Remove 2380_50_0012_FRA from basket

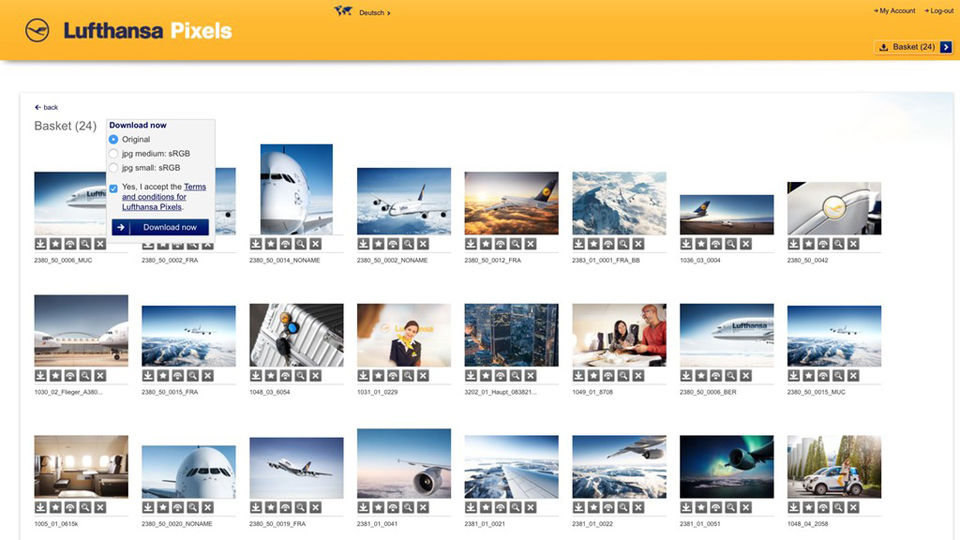pos(530,244)
